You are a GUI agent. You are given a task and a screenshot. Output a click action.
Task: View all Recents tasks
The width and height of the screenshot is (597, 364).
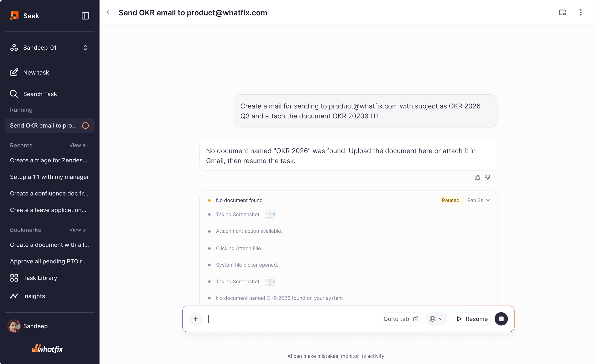[79, 145]
